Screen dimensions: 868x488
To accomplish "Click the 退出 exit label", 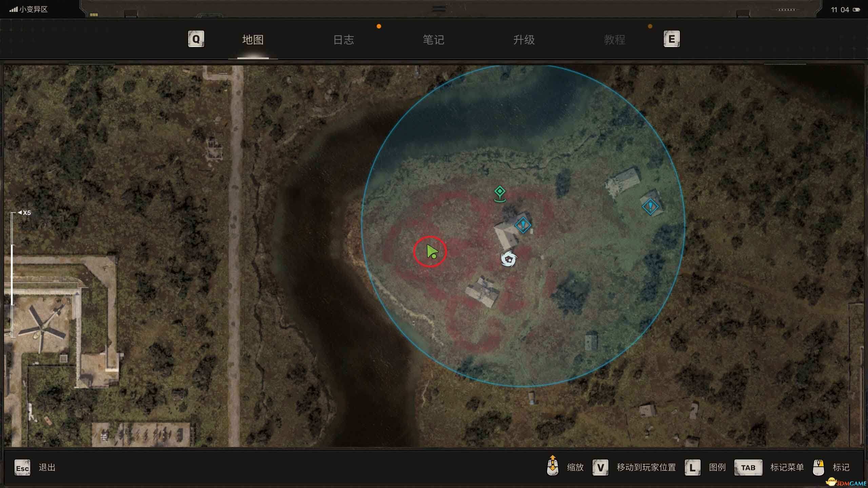I will [x=47, y=468].
